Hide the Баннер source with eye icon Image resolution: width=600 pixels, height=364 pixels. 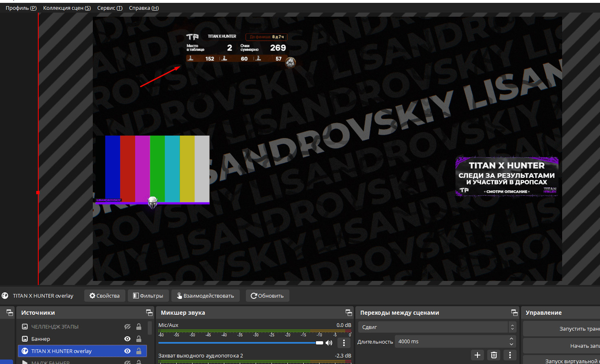pos(127,339)
